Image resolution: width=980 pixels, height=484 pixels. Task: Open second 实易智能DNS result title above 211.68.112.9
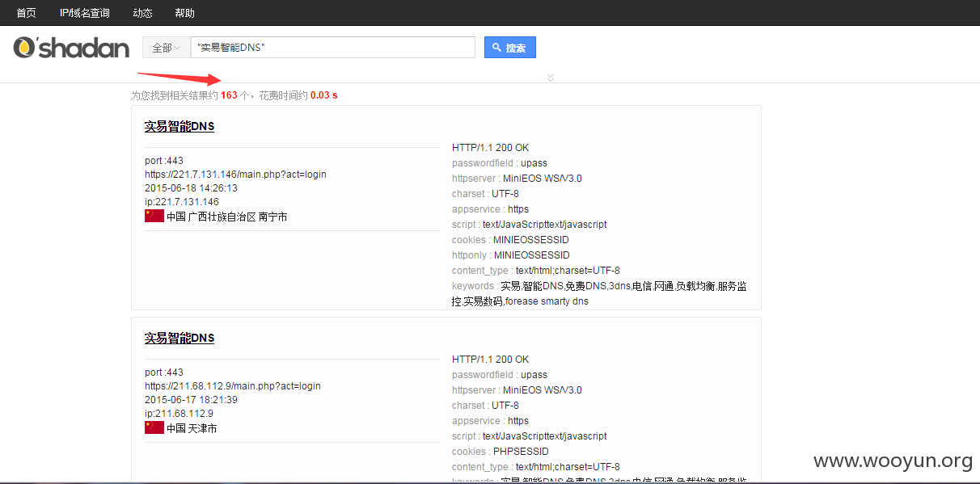click(180, 338)
